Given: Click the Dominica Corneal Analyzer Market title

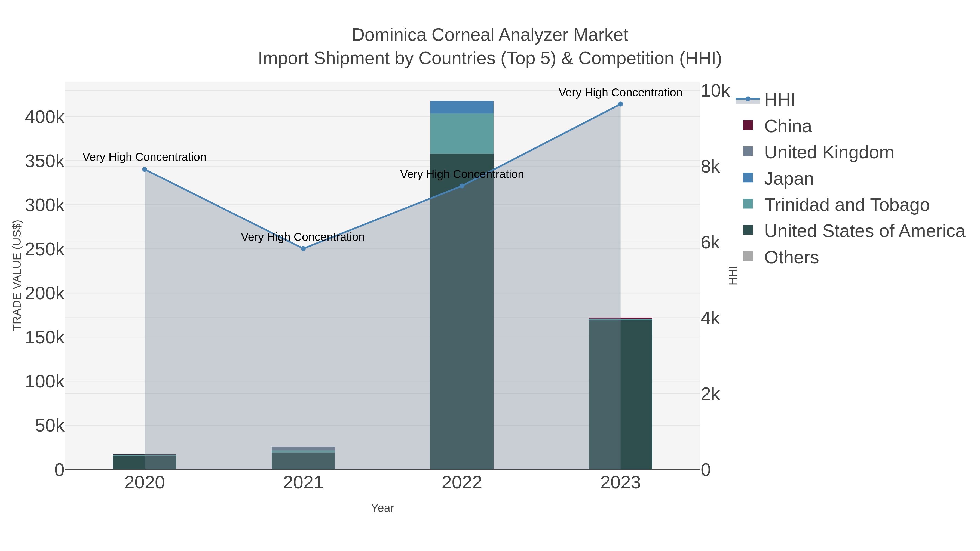Looking at the screenshot, I should 490,35.
